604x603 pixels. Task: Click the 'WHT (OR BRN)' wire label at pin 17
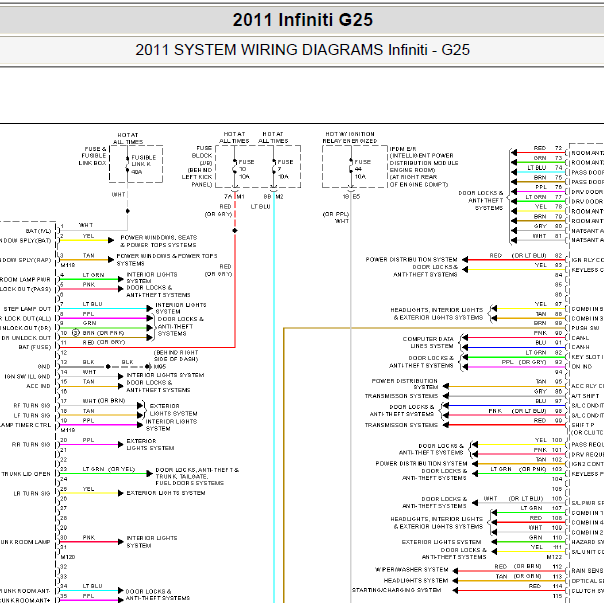[x=104, y=401]
